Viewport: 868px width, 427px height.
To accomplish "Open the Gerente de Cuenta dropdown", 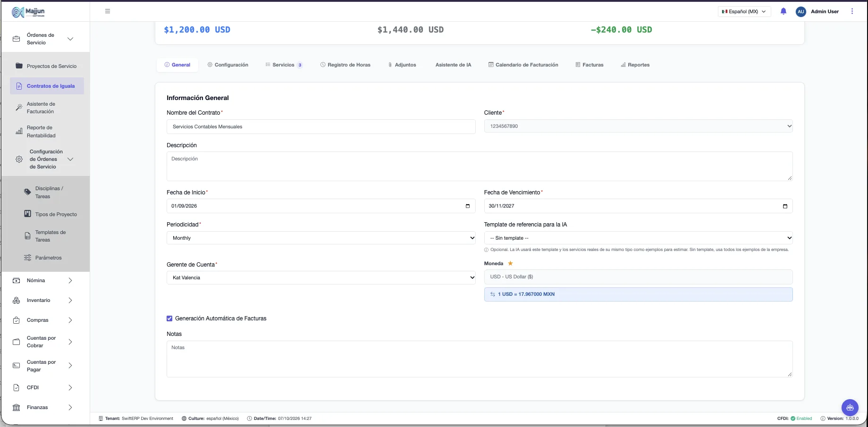I will 321,277.
